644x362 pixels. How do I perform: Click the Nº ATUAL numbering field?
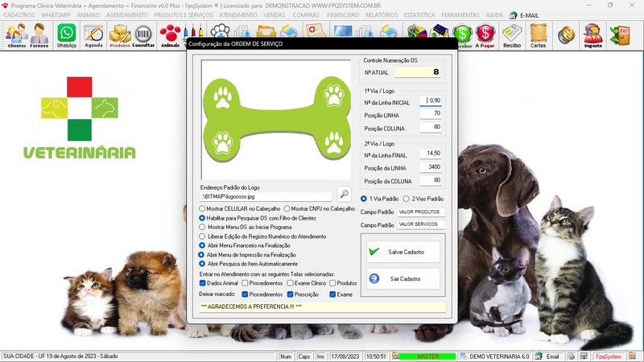point(419,72)
